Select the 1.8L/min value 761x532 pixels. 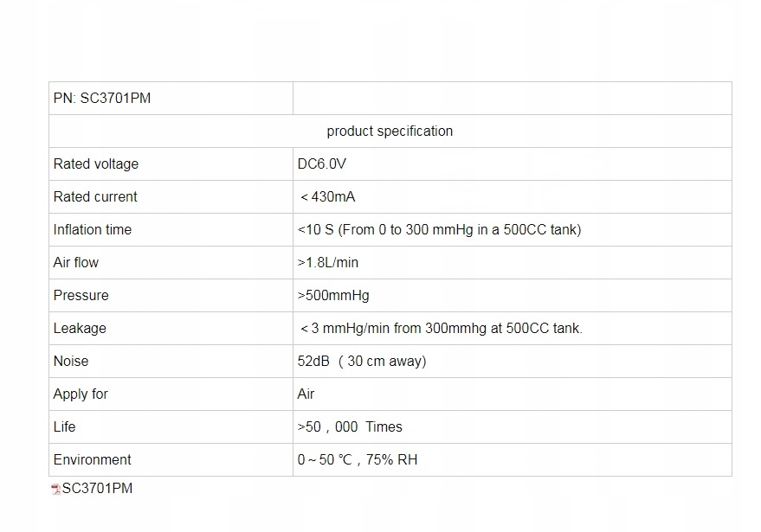point(329,263)
